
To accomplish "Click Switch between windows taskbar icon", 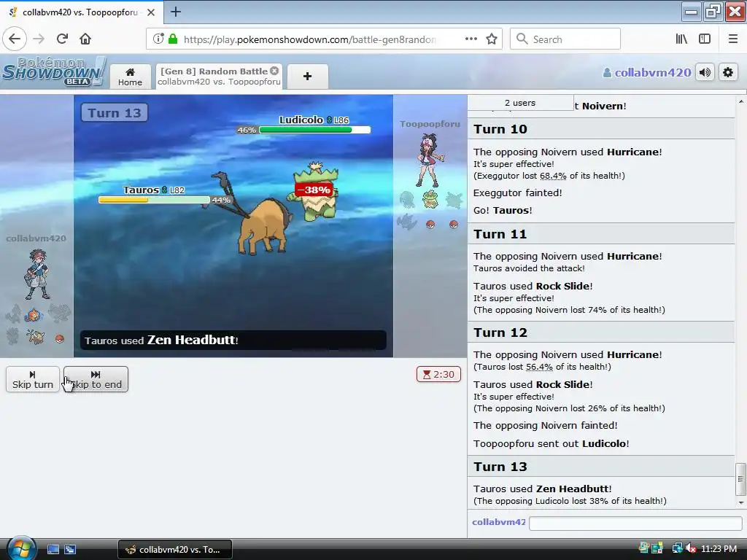I will pos(70,550).
